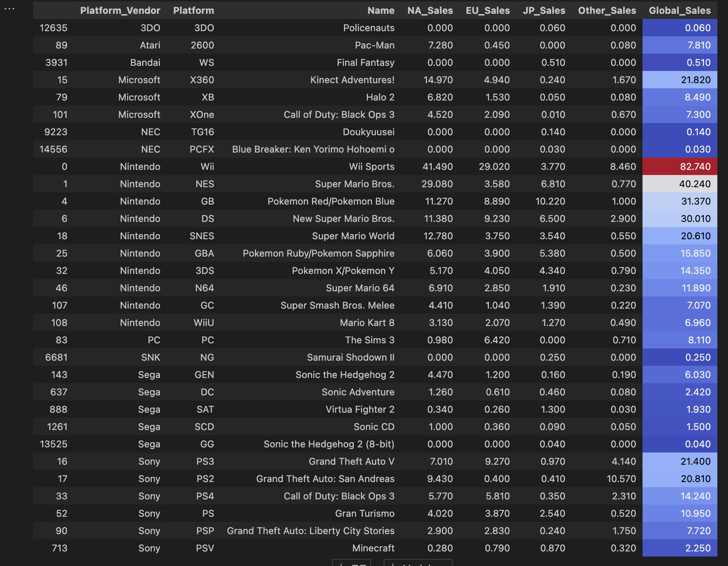Select the Bandai vendor cell

pyautogui.click(x=145, y=63)
